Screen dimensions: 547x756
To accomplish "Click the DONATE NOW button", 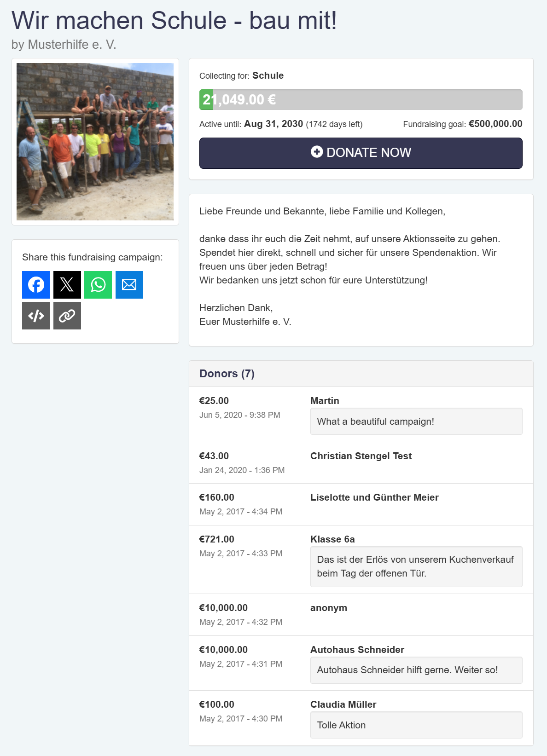I will (361, 153).
